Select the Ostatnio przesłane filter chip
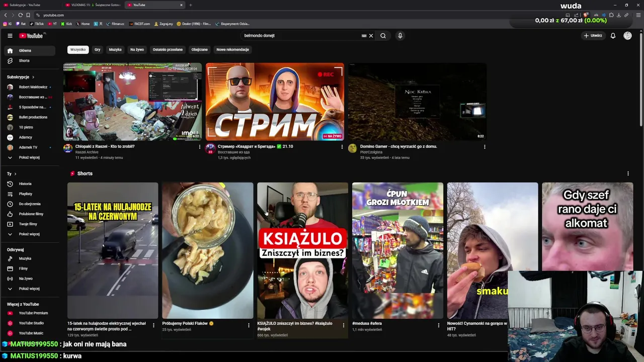 (168, 49)
